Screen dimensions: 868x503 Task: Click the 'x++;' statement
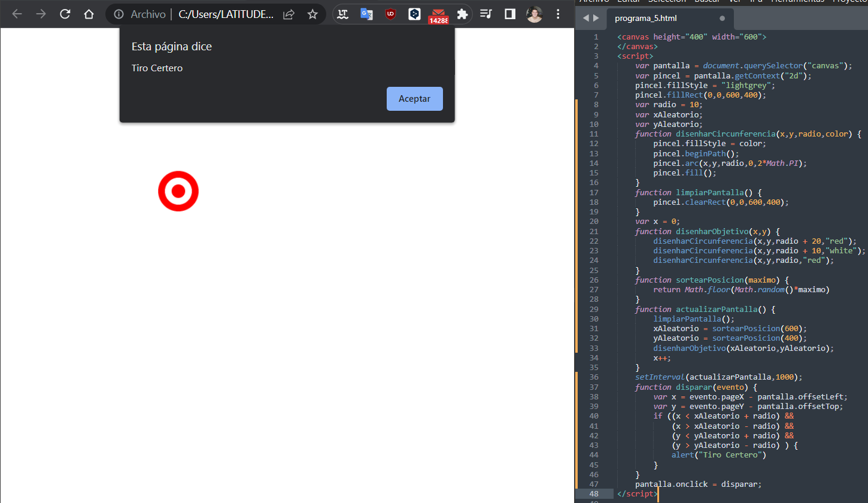(x=661, y=357)
